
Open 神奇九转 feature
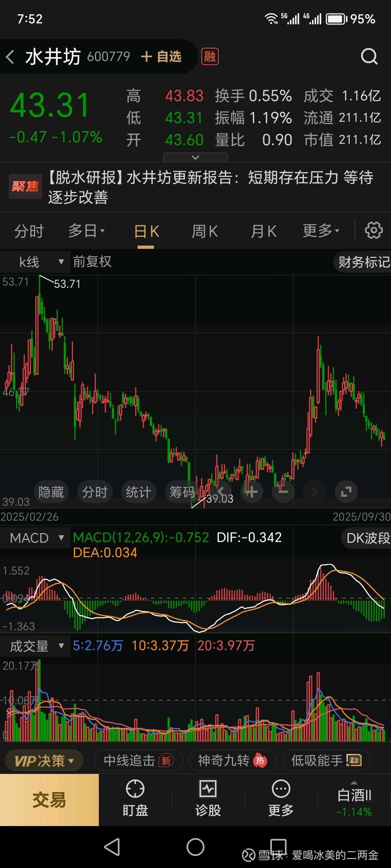coord(232,761)
